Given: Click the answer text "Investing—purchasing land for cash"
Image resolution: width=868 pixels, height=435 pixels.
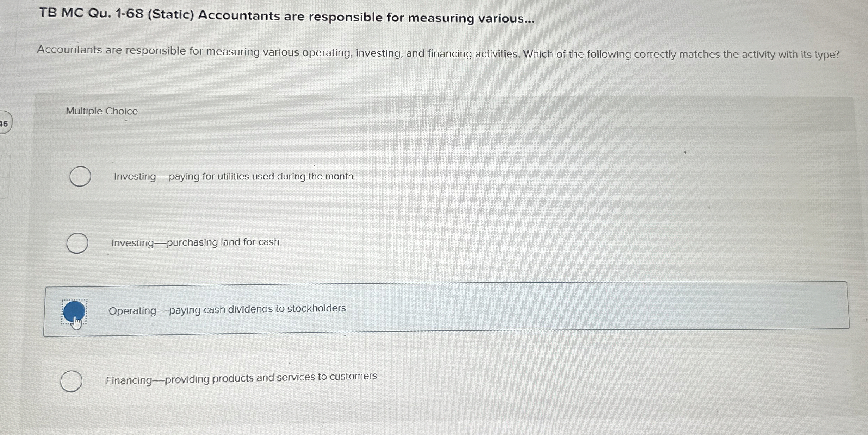Looking at the screenshot, I should (195, 242).
